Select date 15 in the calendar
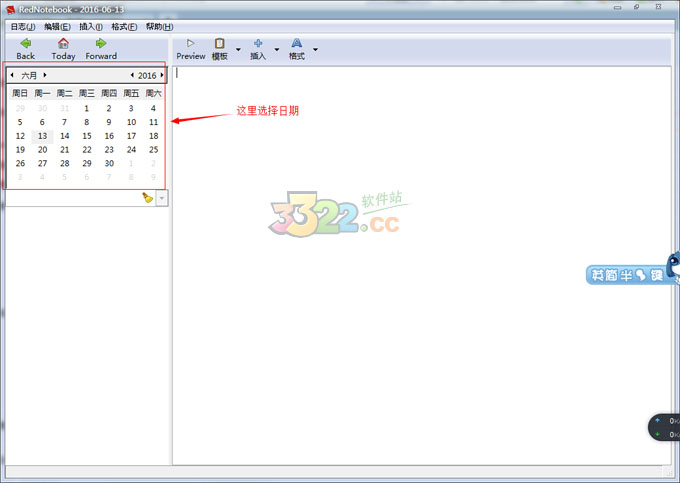This screenshot has width=680, height=483. [x=87, y=136]
